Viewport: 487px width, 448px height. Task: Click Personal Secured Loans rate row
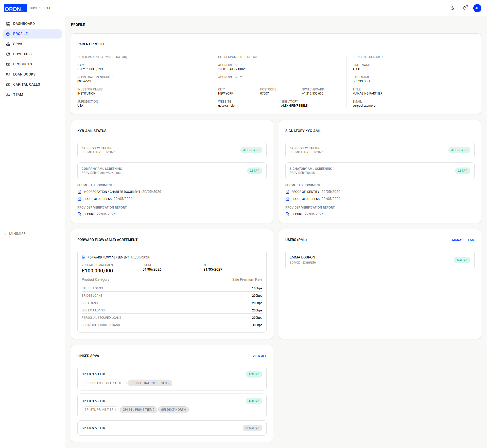pos(172,318)
